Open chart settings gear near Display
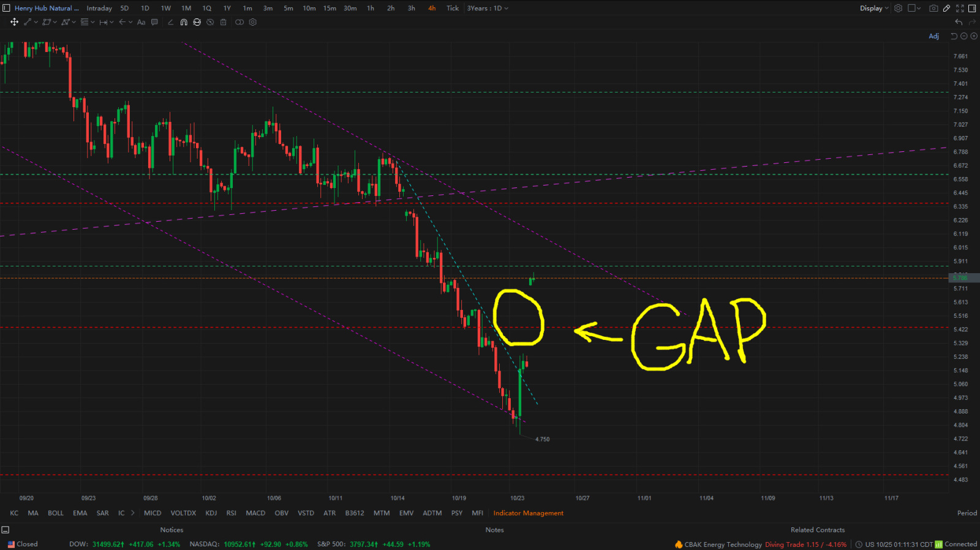Viewport: 980px width, 550px height. 898,8
